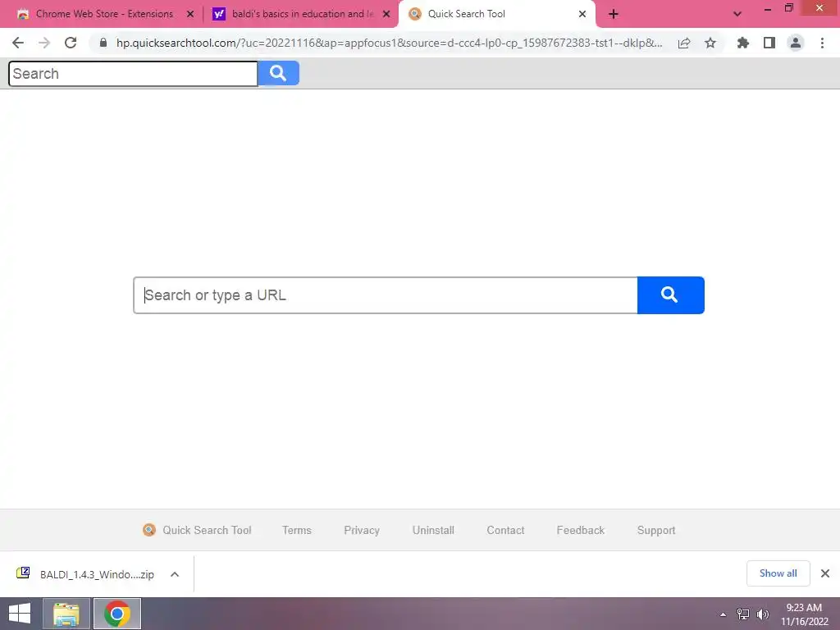This screenshot has height=630, width=840.
Task: Expand the BALDI zip download options chevron
Action: tap(175, 574)
